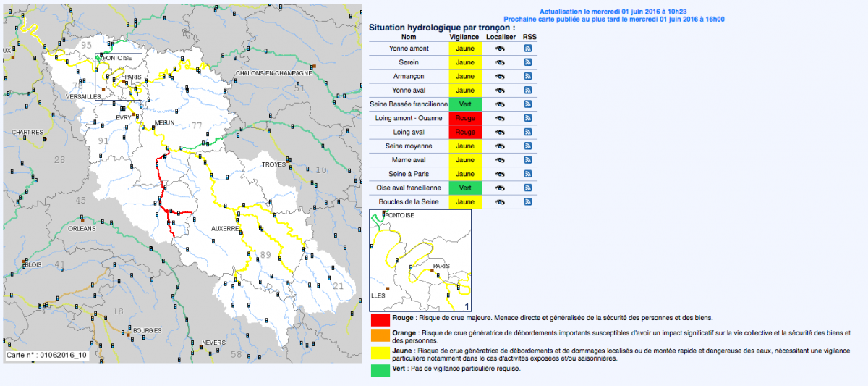Click the Rouge vigilance cell for Loing aval
This screenshot has width=868, height=386.
coord(464,133)
